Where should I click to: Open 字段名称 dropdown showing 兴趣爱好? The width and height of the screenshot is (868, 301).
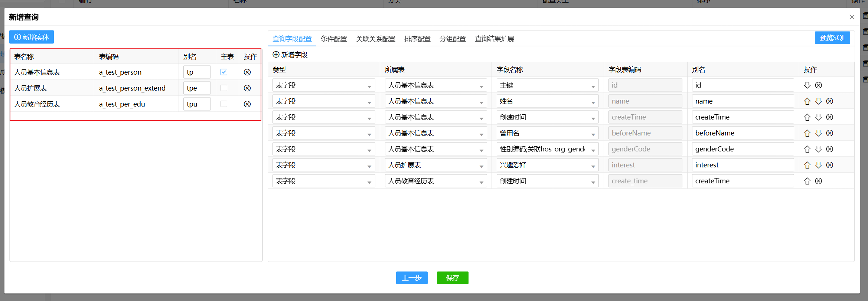point(547,165)
